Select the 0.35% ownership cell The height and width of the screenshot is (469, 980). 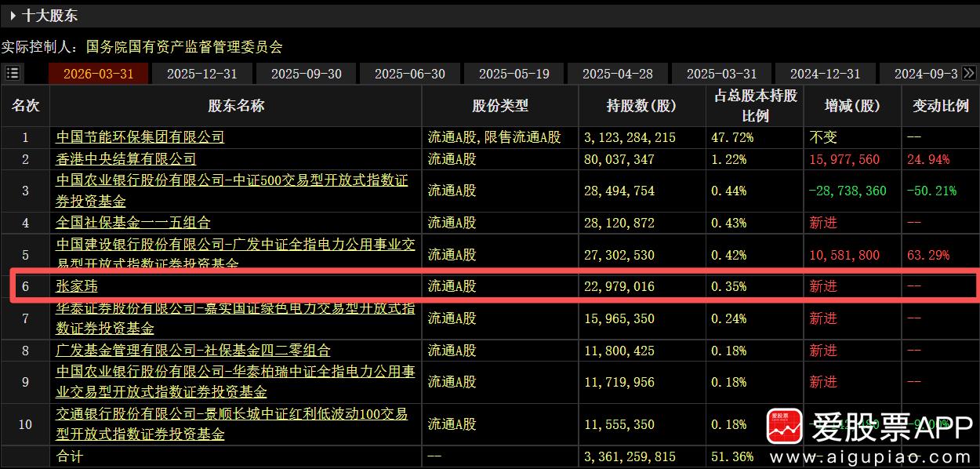coord(729,286)
